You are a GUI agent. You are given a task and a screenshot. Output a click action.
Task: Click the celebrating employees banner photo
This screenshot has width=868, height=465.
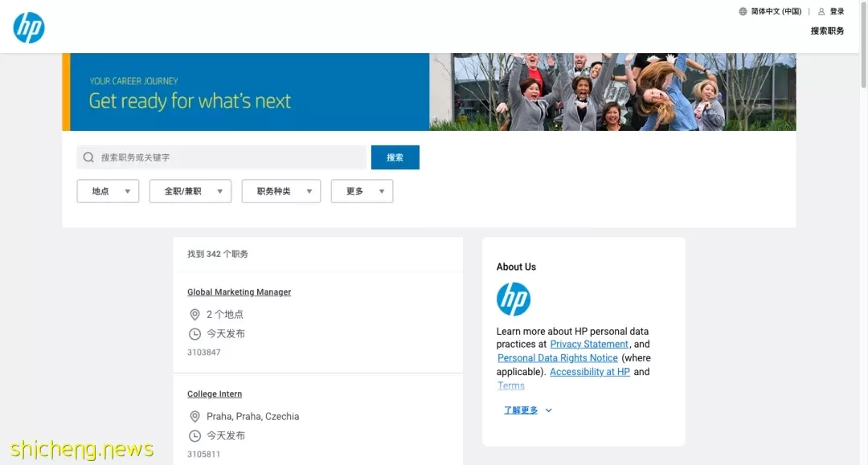coord(612,92)
